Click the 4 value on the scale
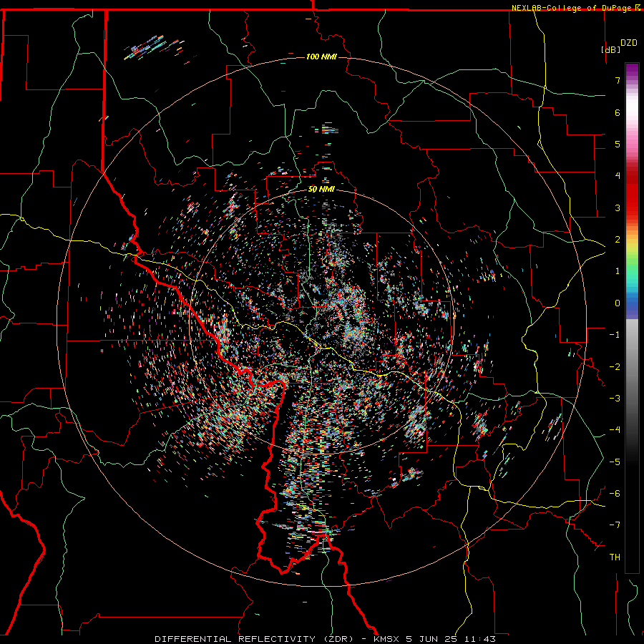644x644 pixels. click(618, 176)
